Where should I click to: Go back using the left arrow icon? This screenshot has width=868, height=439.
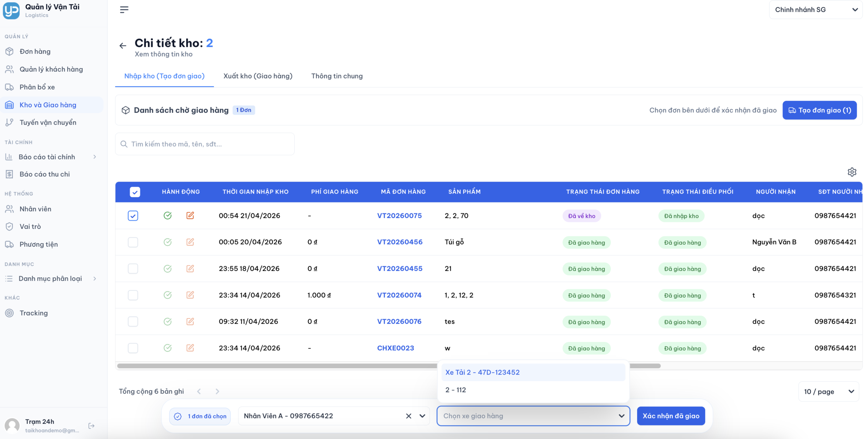(x=123, y=46)
